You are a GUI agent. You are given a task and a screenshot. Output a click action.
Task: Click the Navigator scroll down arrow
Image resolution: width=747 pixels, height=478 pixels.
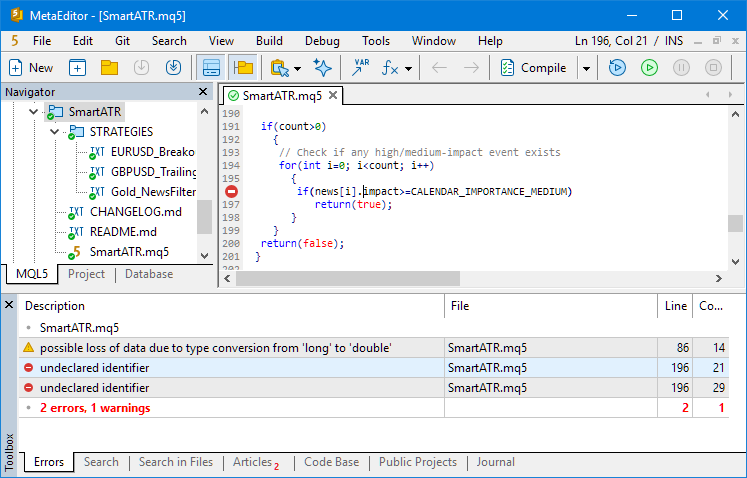pos(204,256)
